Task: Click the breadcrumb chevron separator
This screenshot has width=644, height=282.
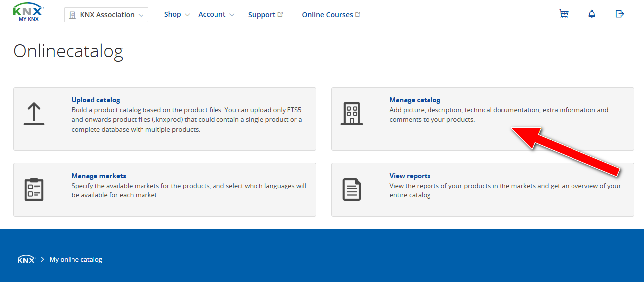Action: click(43, 259)
